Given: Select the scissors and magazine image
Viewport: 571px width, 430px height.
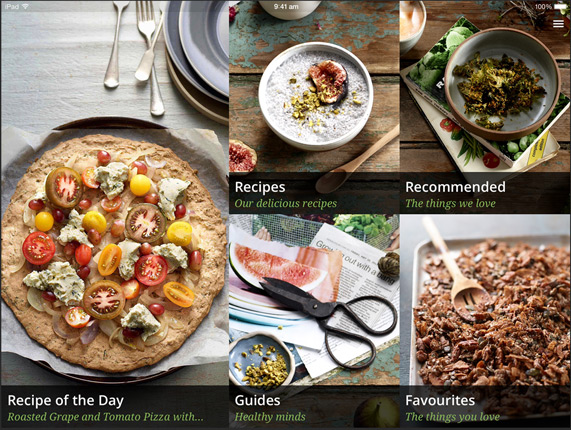Looking at the screenshot, I should pyautogui.click(x=314, y=300).
